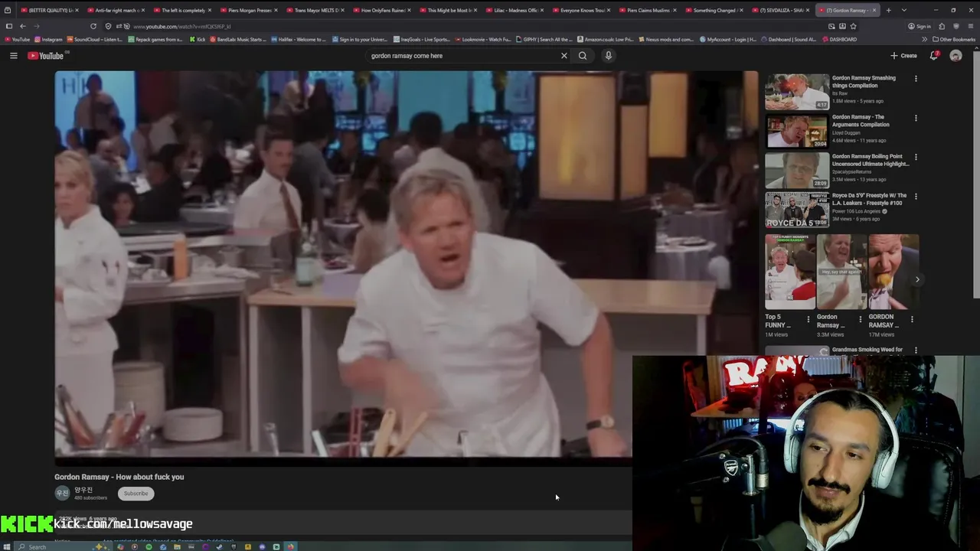Switch to the Something Changed tab

click(x=714, y=10)
